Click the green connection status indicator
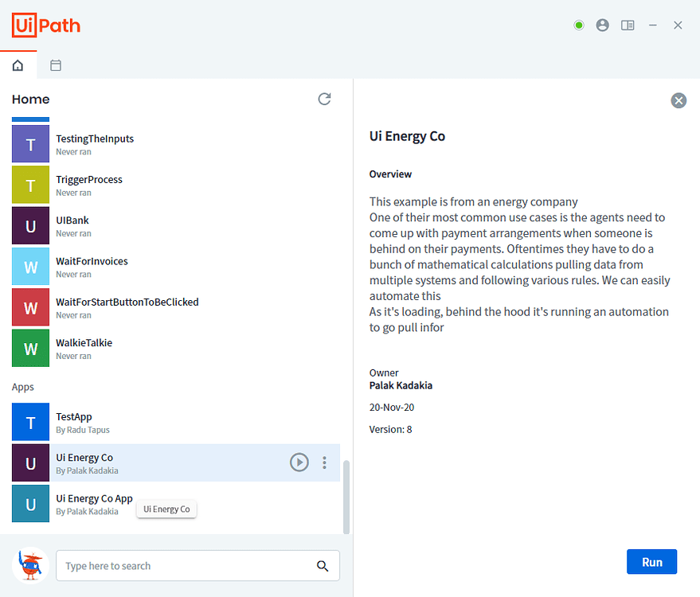700x597 pixels. (x=579, y=25)
